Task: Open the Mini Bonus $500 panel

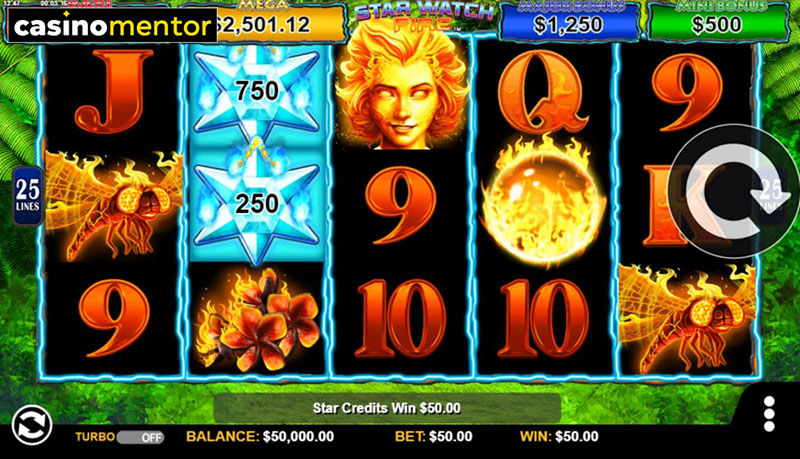Action: [717, 21]
